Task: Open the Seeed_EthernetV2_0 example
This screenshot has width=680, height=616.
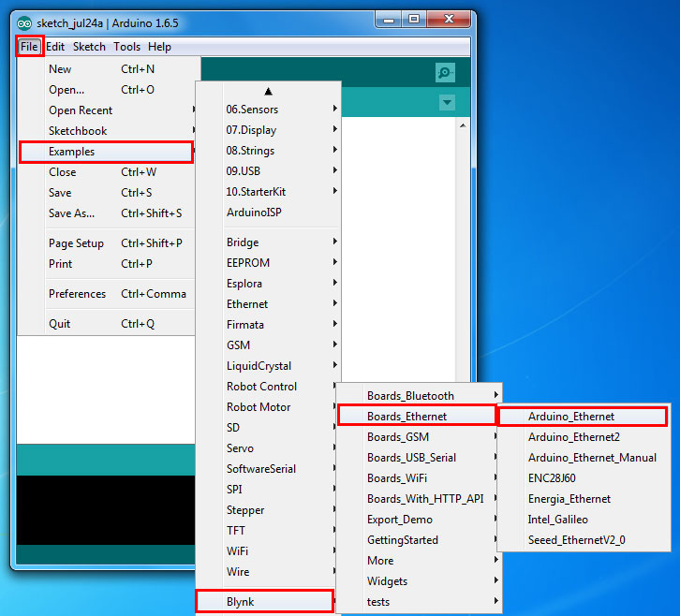Action: (584, 540)
